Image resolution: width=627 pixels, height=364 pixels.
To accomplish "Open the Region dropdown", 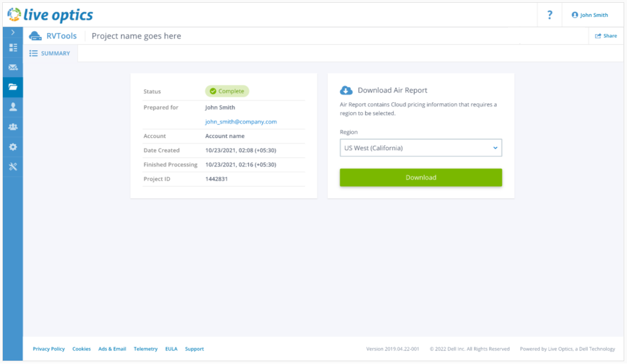I will pyautogui.click(x=421, y=148).
